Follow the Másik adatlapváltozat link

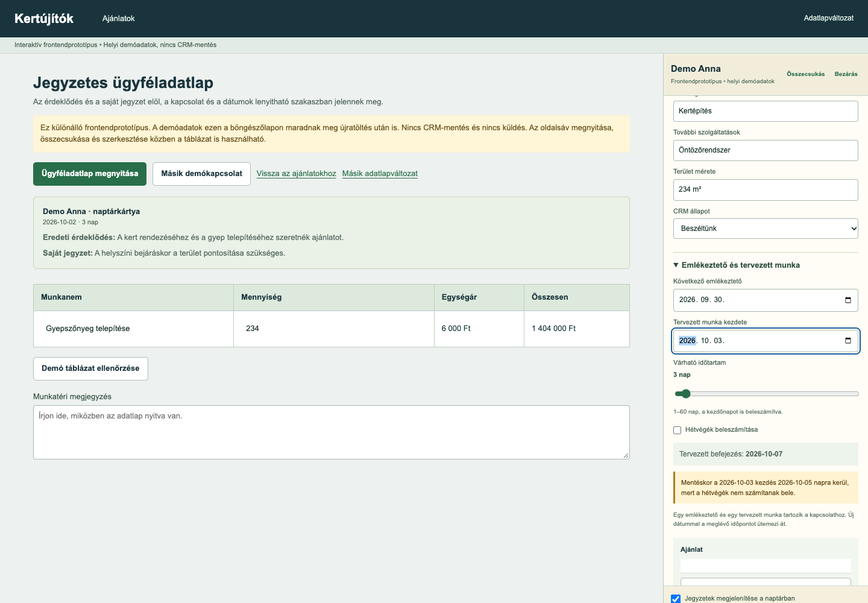pyautogui.click(x=380, y=174)
